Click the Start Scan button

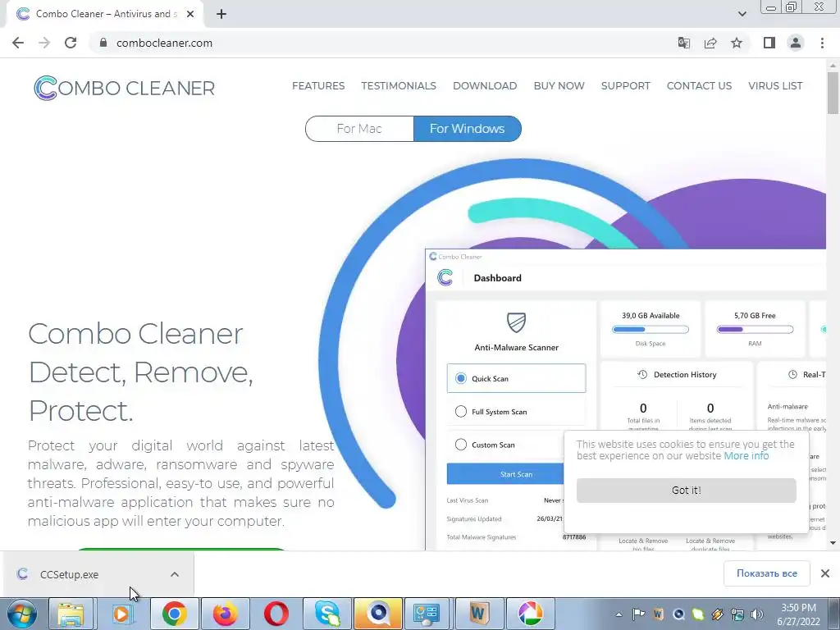pos(505,474)
